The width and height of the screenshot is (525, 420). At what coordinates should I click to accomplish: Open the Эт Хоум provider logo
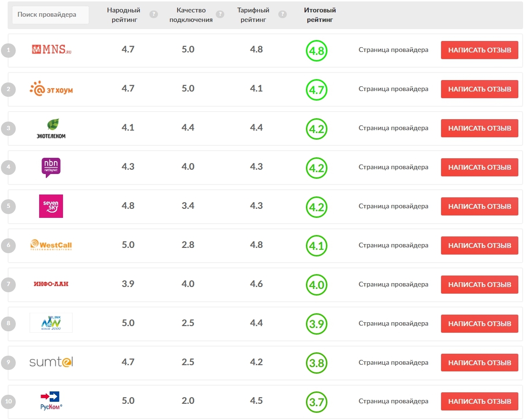[51, 89]
